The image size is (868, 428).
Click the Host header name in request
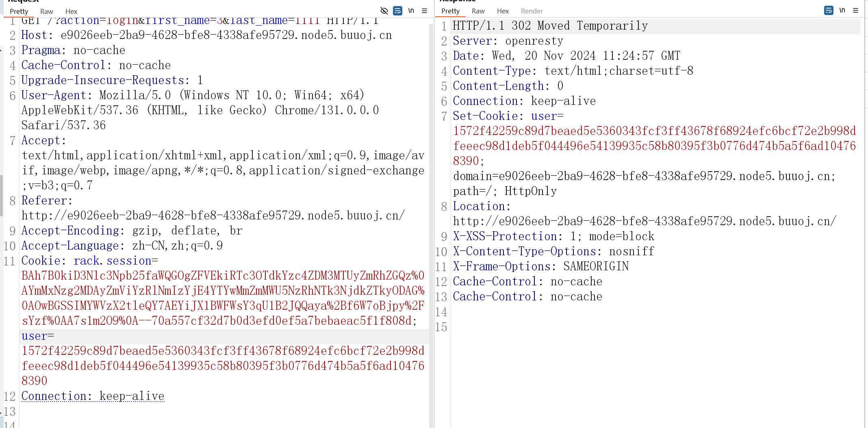(x=35, y=35)
